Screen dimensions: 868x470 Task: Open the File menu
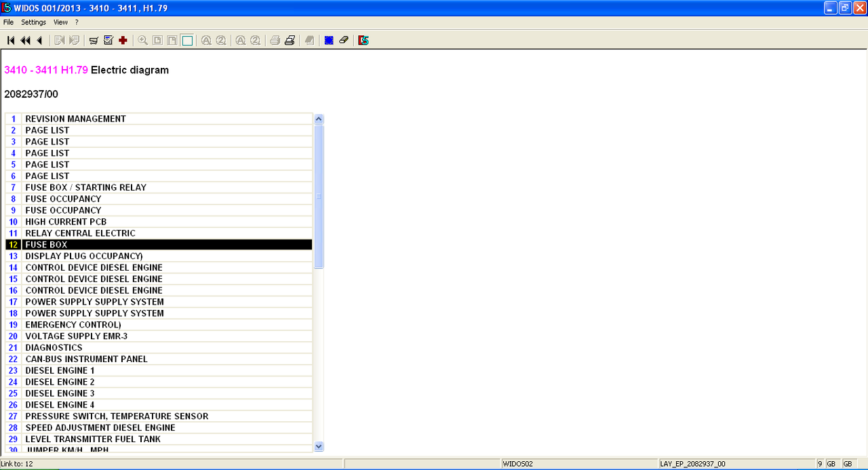pos(8,22)
